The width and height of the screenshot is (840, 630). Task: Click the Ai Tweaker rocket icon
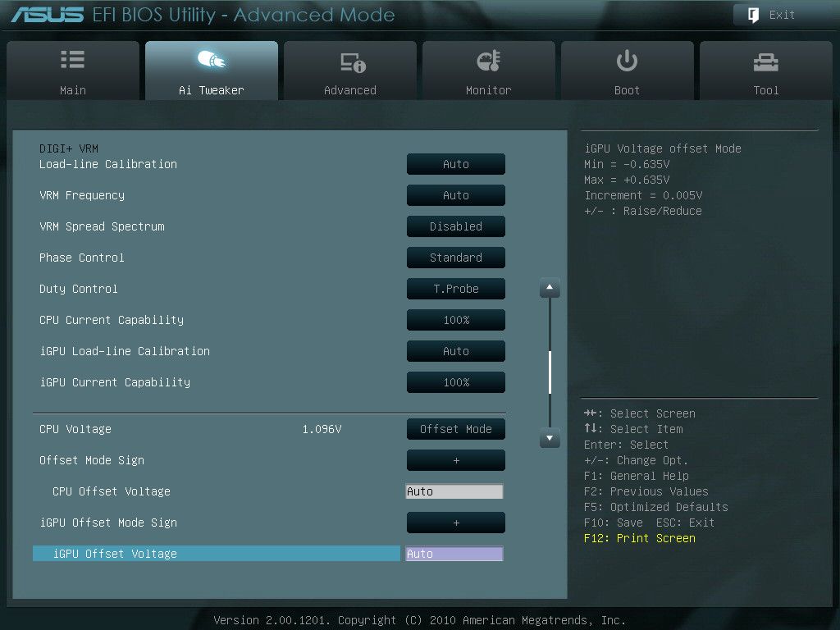coord(212,59)
